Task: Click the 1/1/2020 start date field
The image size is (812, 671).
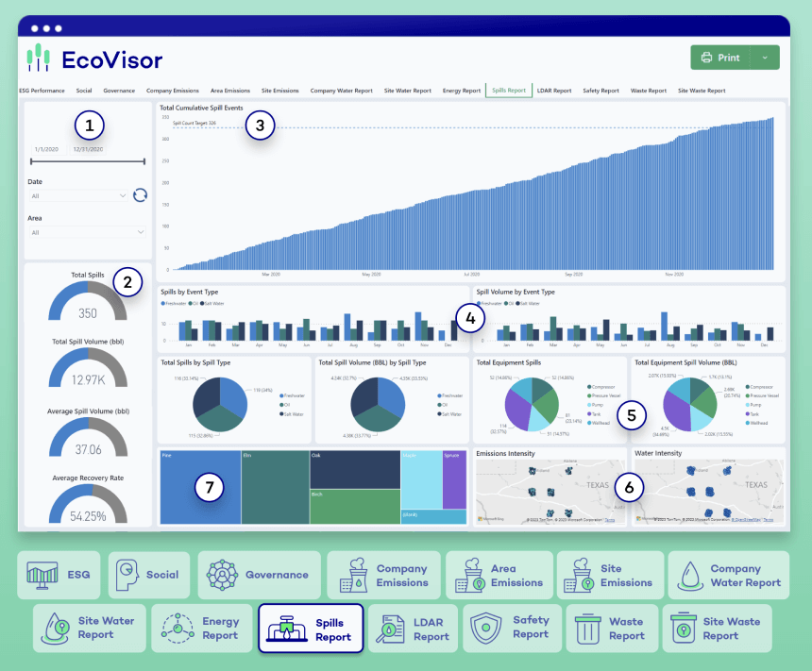Action: pyautogui.click(x=46, y=149)
